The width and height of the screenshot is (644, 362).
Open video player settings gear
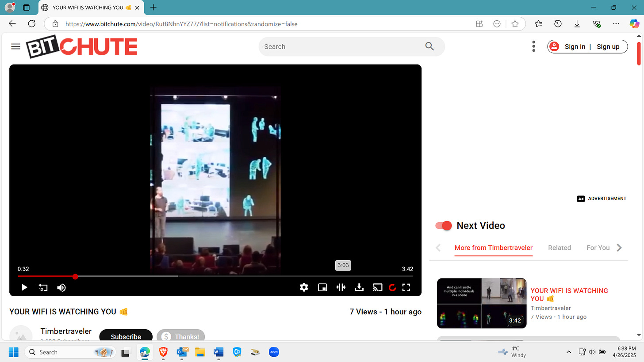tap(304, 288)
